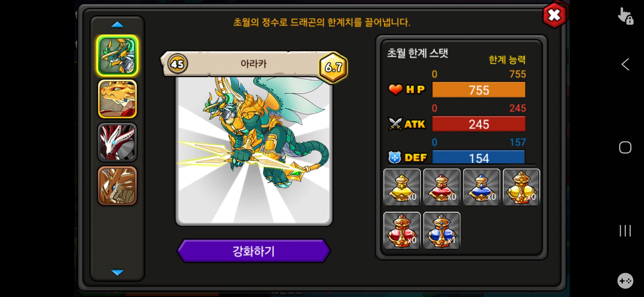Tap the touch lock hand icon
The image size is (644, 297).
625,16
